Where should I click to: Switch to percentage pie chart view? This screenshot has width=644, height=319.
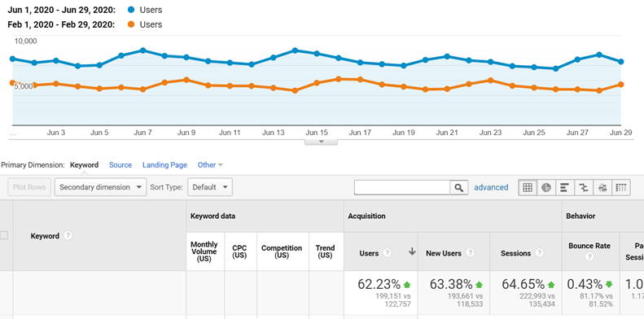(x=546, y=188)
